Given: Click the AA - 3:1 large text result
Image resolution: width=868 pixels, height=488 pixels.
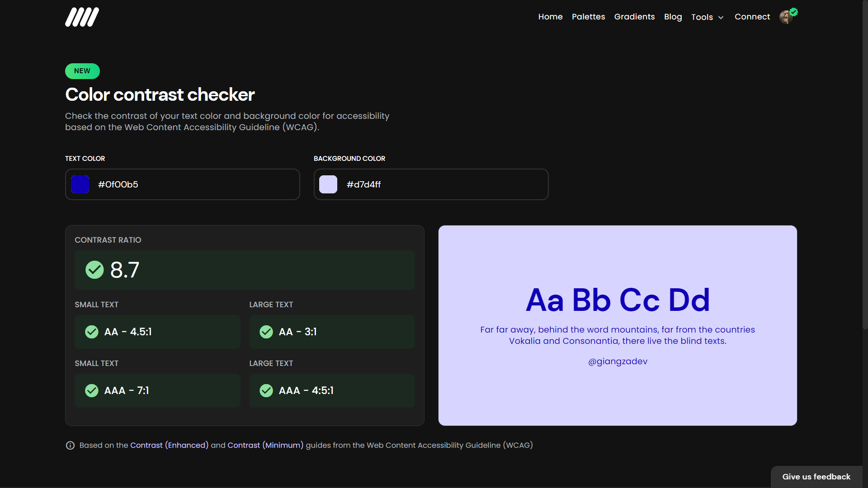Looking at the screenshot, I should (332, 332).
